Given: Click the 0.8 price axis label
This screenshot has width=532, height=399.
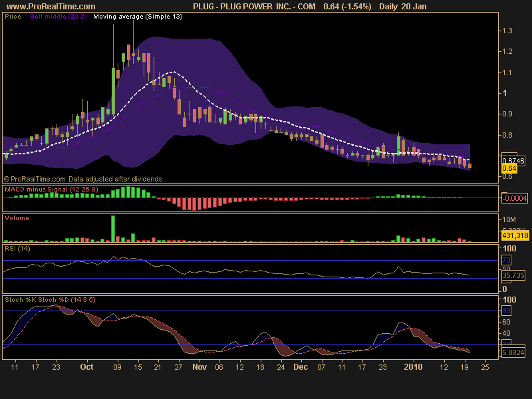Looking at the screenshot, I should tap(507, 135).
